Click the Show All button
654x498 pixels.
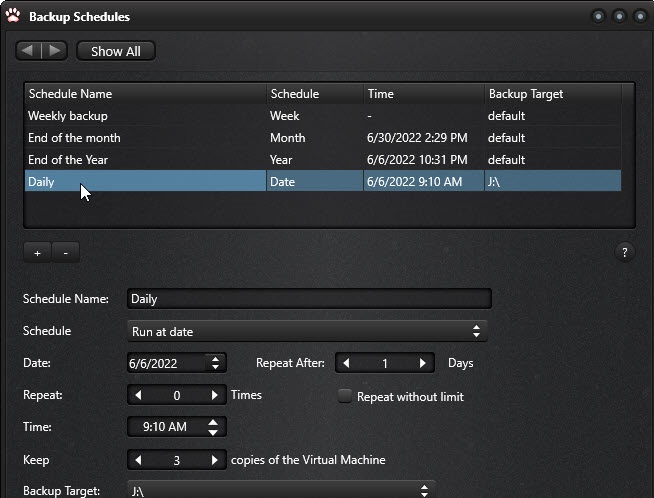(116, 51)
